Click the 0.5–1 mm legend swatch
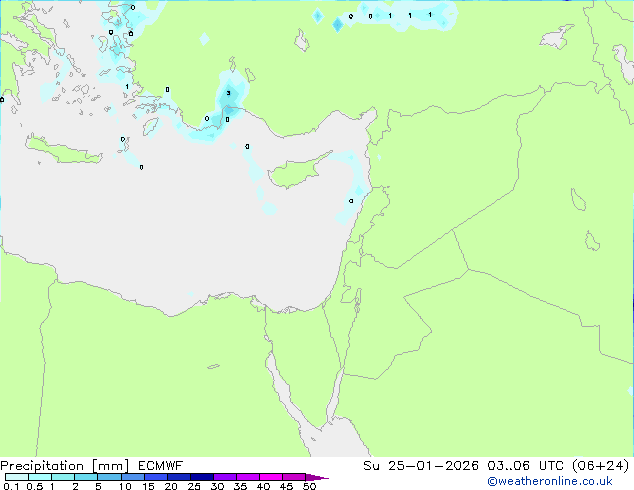Viewport: 634px width, 490px height. pyautogui.click(x=40, y=477)
